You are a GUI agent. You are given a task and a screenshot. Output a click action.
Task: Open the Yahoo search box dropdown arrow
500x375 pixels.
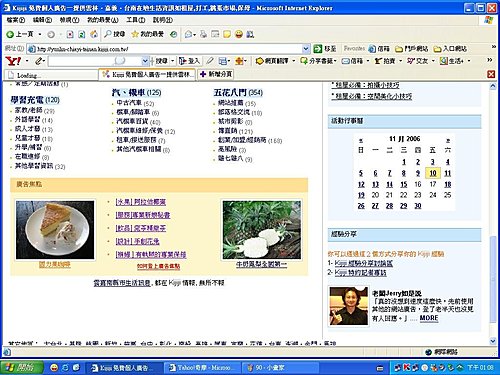tap(145, 61)
